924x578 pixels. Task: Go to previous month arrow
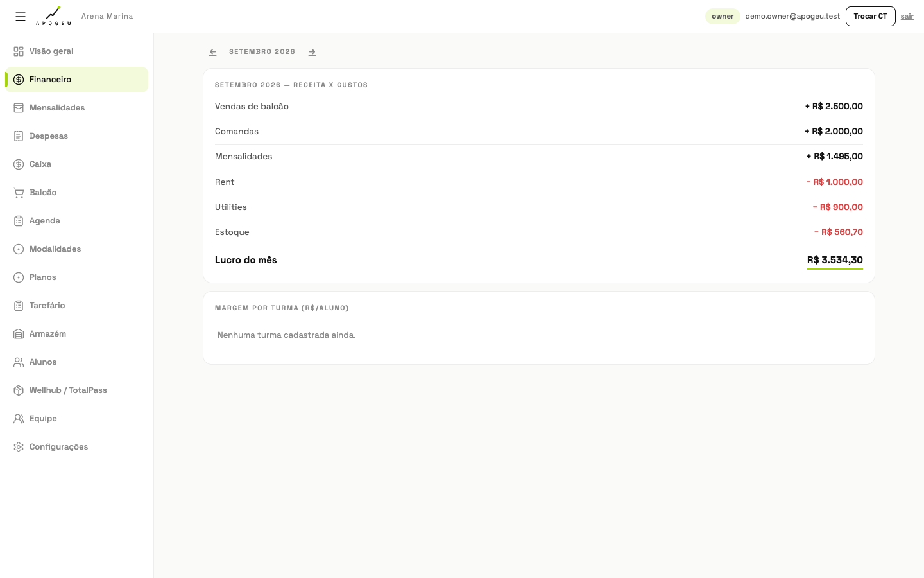(x=213, y=52)
